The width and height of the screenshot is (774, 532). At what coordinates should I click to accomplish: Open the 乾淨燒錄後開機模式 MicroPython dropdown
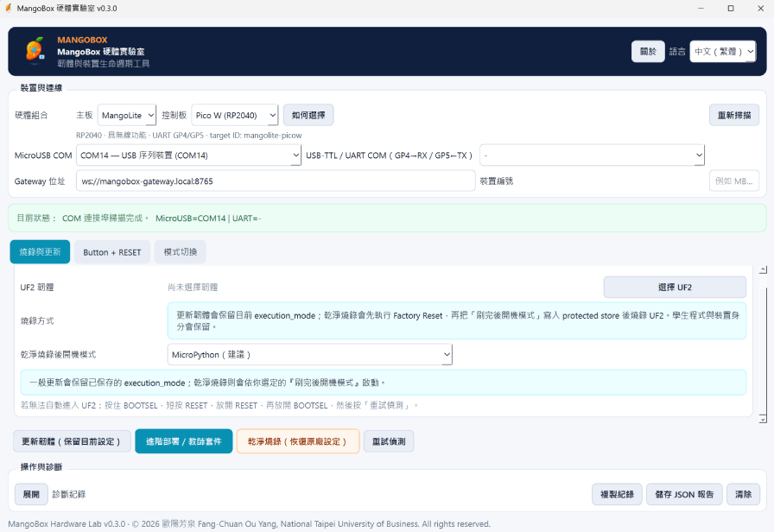point(309,354)
